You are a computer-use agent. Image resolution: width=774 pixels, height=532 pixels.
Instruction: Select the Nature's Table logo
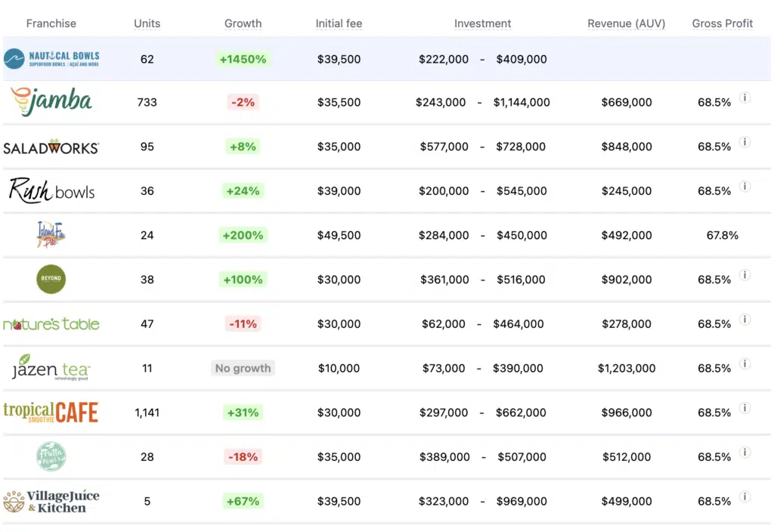[x=51, y=323]
